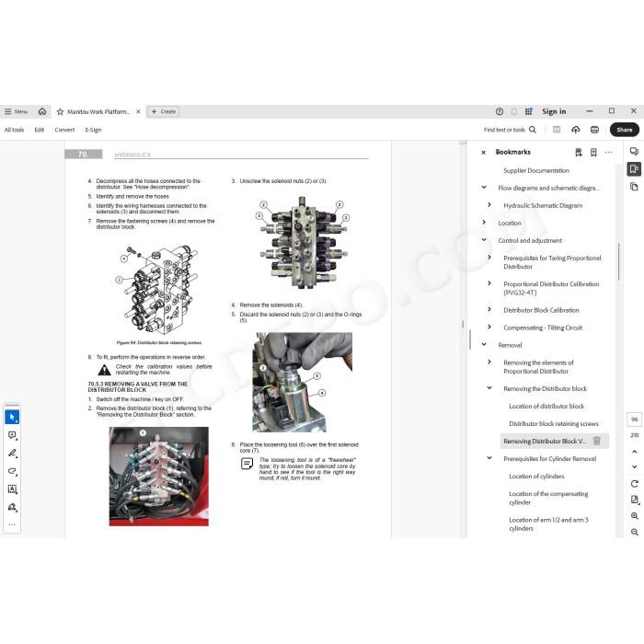Click the Share button
644x644 pixels.
pyautogui.click(x=625, y=130)
